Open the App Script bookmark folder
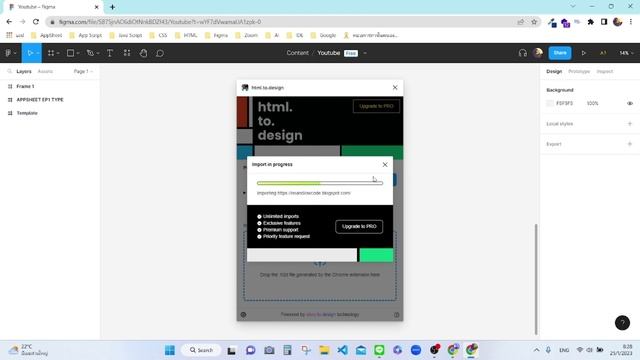The height and width of the screenshot is (360, 640). point(86,36)
